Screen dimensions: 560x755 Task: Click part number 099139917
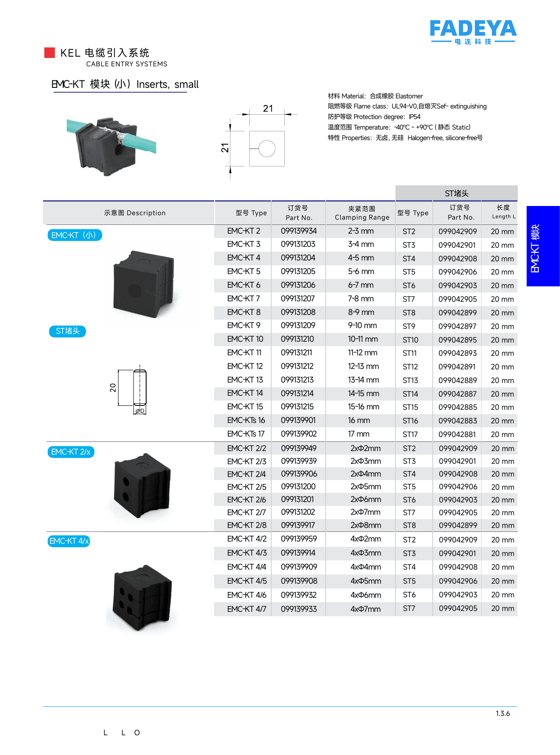(298, 525)
